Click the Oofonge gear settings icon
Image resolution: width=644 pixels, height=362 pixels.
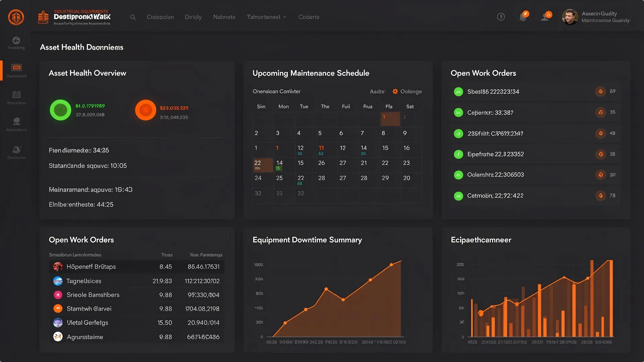395,92
